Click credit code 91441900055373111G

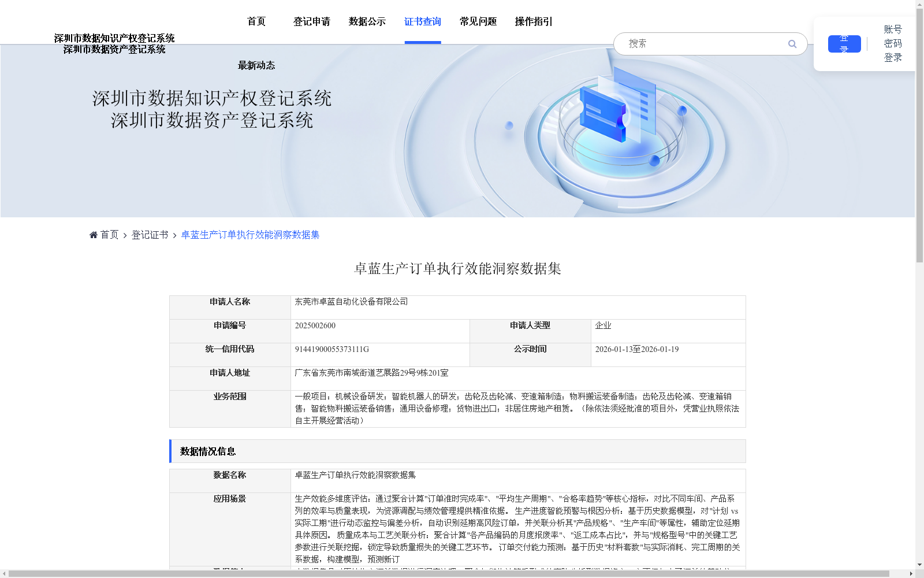[x=332, y=349]
